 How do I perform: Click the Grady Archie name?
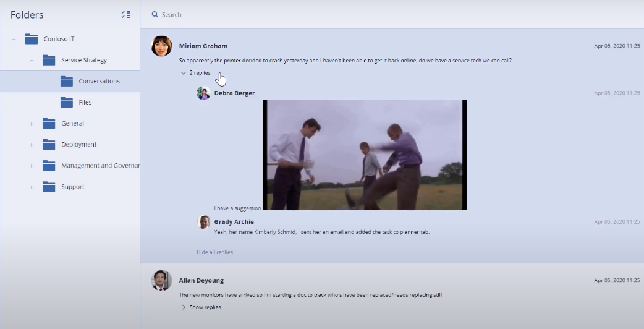click(234, 222)
